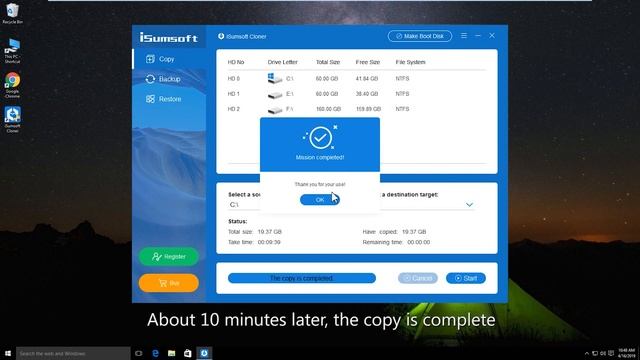Click the Free Size column header
640x360 pixels.
tap(368, 62)
